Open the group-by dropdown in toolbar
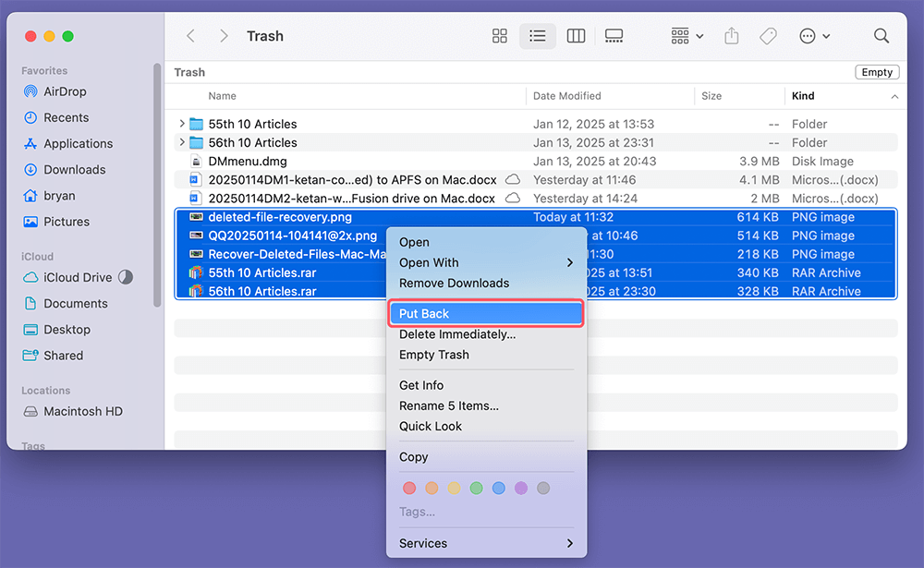The width and height of the screenshot is (924, 568). (x=687, y=36)
